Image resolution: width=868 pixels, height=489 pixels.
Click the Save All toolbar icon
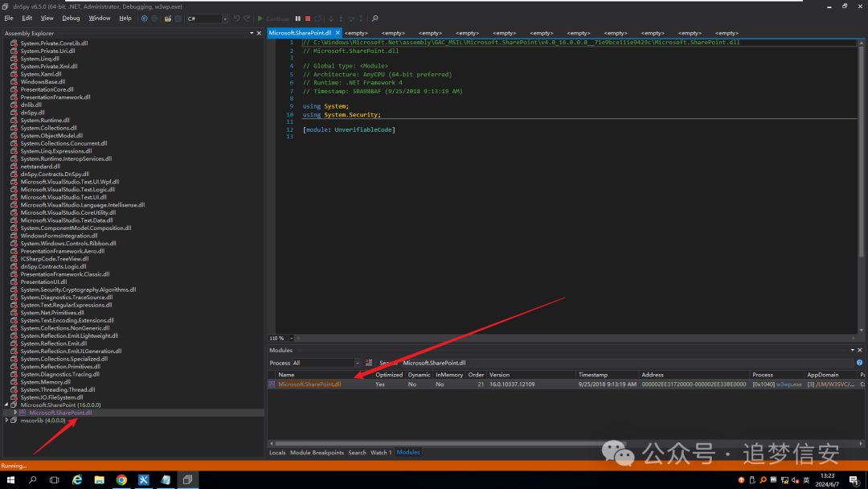point(178,18)
